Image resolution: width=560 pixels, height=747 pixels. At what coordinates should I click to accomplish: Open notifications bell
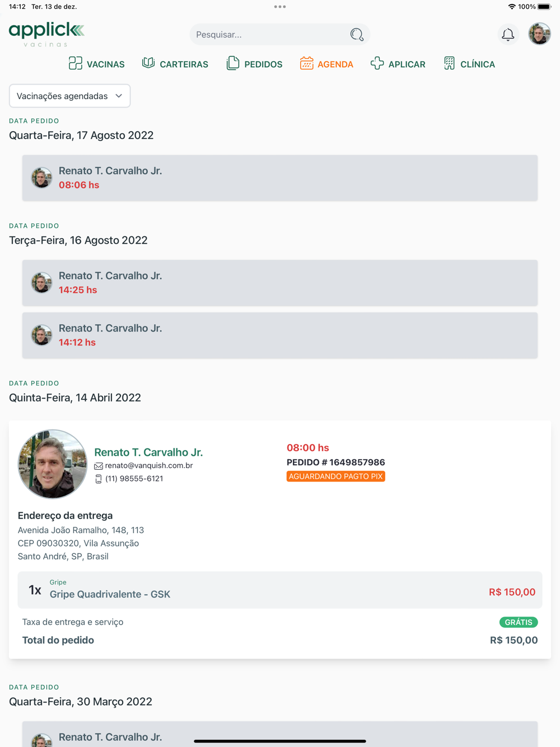[508, 35]
